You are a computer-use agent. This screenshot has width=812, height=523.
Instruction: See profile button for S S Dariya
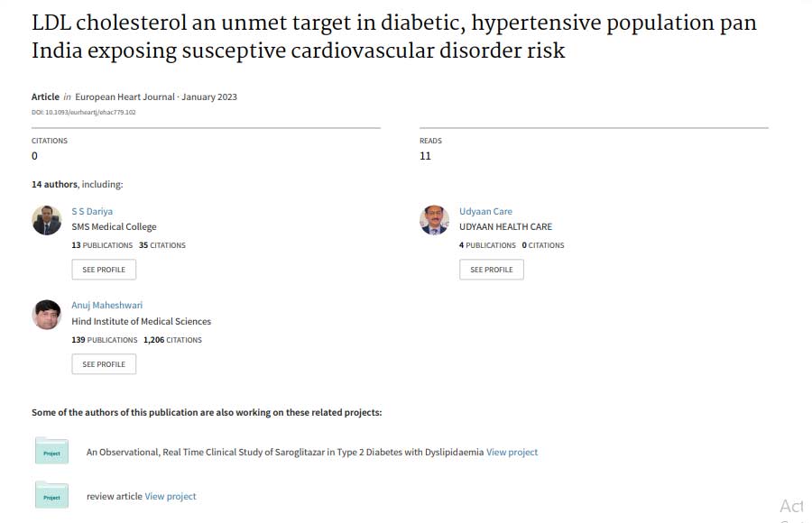pos(104,270)
